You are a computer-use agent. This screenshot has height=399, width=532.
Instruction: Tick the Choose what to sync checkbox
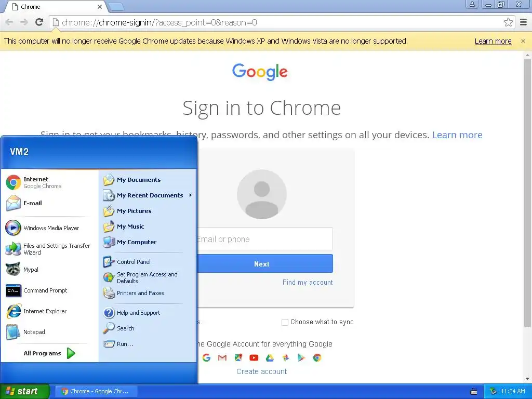[x=285, y=322]
